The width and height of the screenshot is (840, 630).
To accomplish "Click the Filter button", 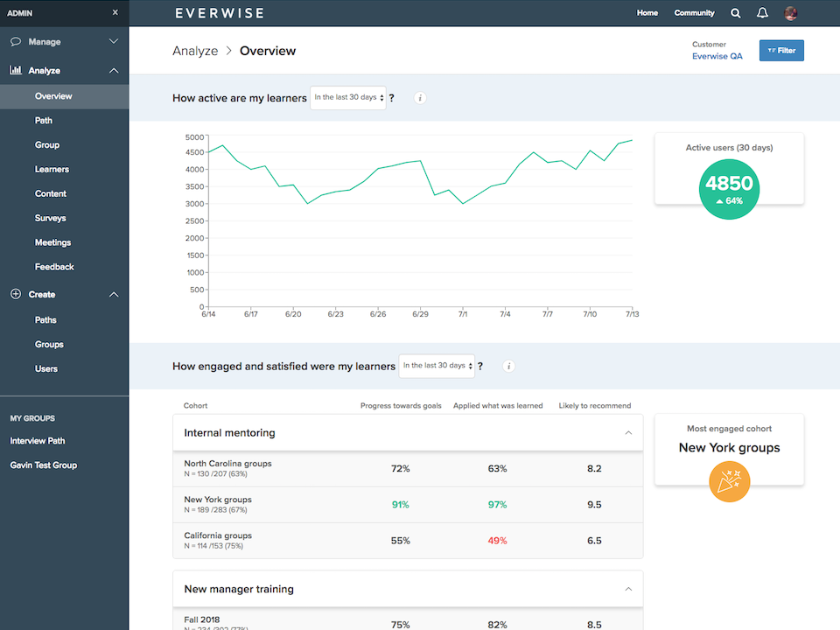I will click(780, 51).
